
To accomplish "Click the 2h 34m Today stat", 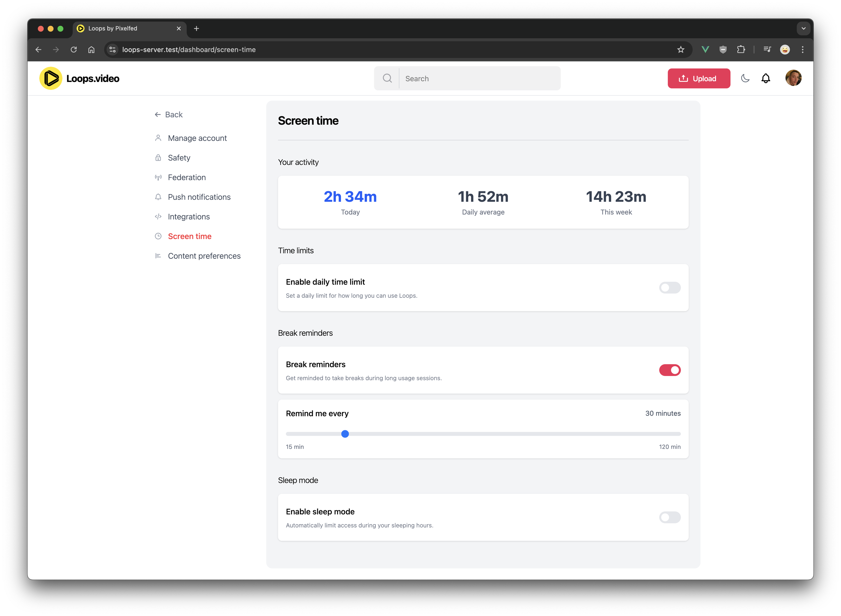I will (x=350, y=202).
